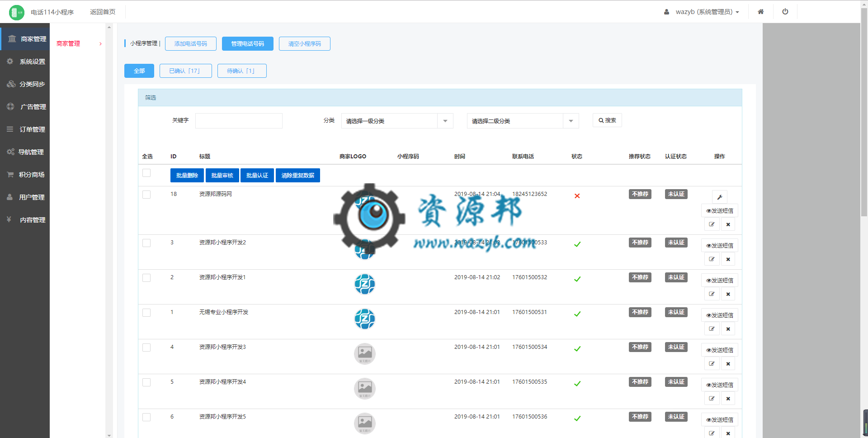Tick the checkbox for 资源邦小程序开发1
868x438 pixels.
coord(146,278)
